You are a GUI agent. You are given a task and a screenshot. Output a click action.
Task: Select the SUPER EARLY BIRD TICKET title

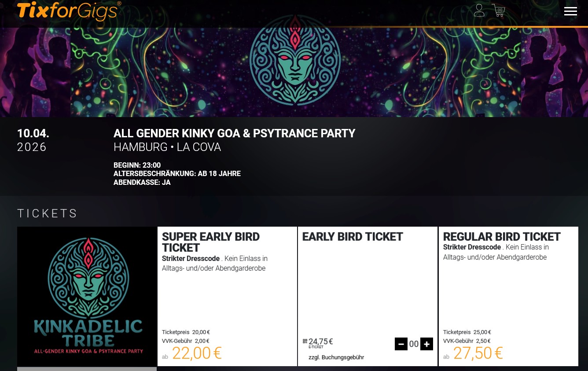[x=211, y=242]
